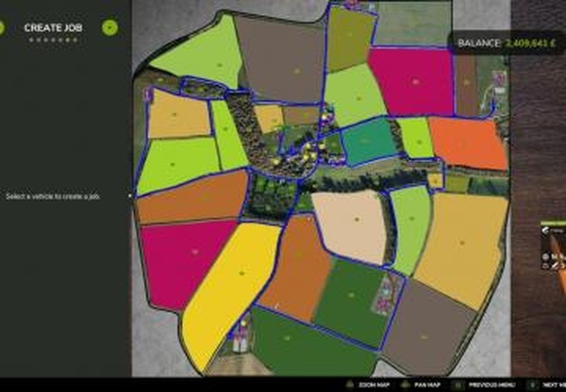Select the bright yellow diagonal field
The image size is (566, 392).
coord(231,292)
